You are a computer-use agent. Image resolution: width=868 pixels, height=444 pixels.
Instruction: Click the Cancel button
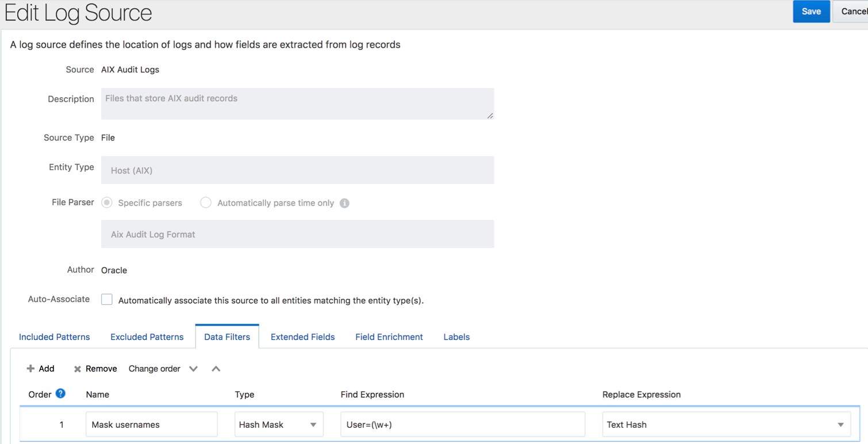tap(852, 12)
